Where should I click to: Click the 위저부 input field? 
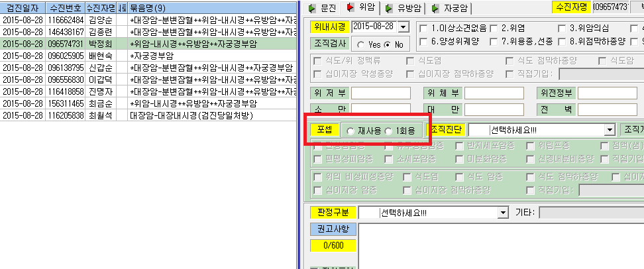click(381, 93)
